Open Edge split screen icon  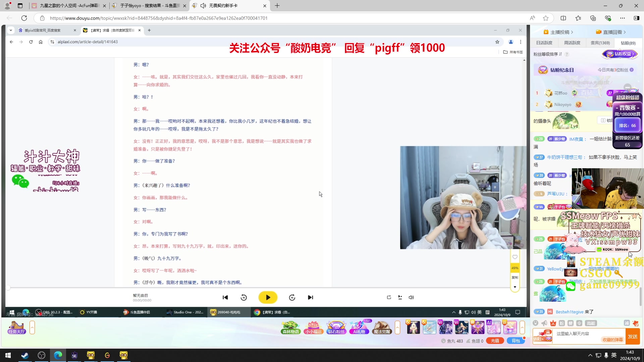pyautogui.click(x=563, y=18)
